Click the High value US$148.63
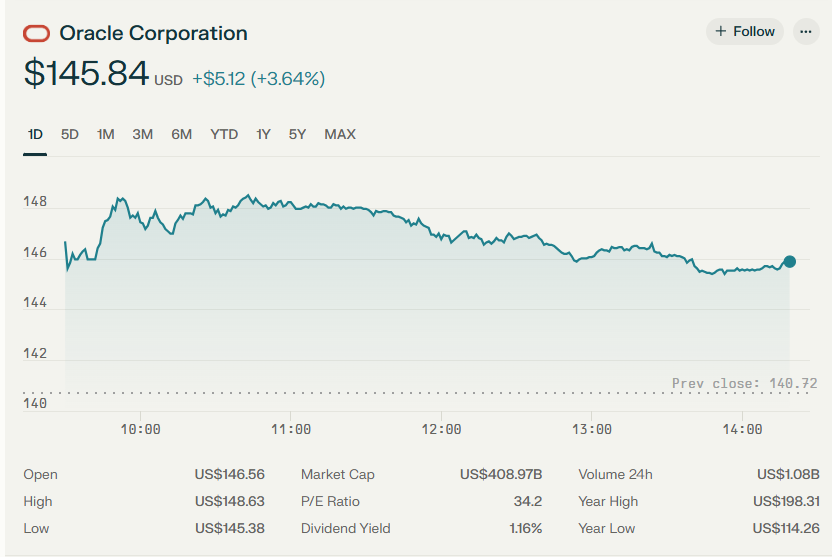The width and height of the screenshot is (832, 557). [229, 501]
